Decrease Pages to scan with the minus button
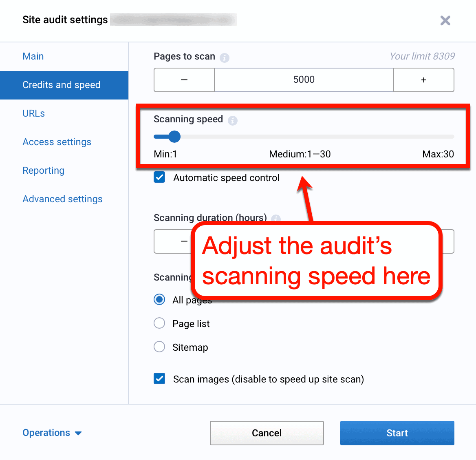Viewport: 476px width, 460px height. point(184,80)
